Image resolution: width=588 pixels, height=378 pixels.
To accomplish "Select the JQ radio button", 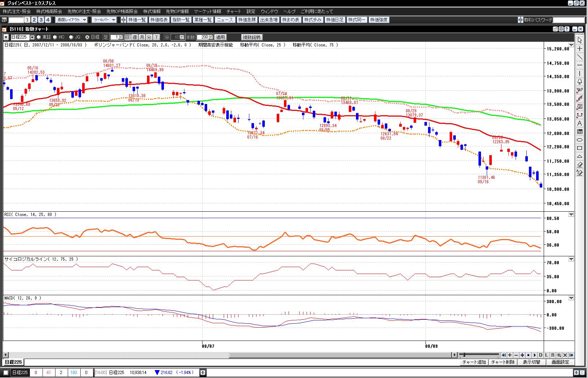I will click(71, 37).
